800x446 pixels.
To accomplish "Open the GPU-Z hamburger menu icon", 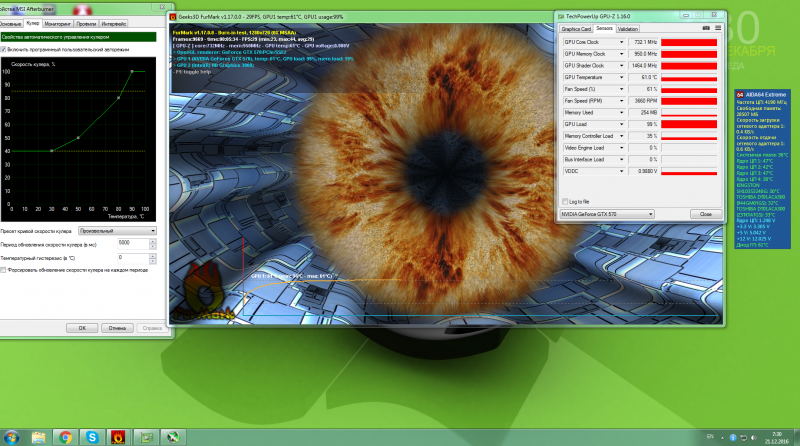I will [717, 28].
